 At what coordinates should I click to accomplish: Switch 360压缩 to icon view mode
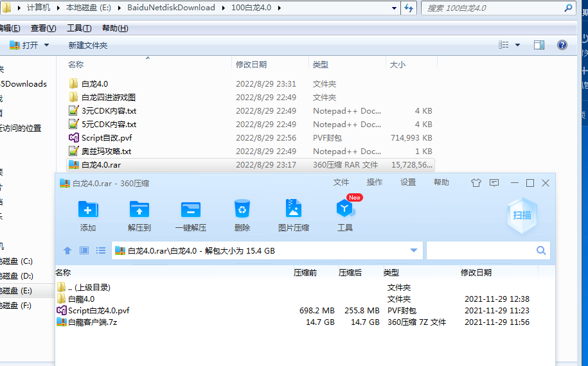tap(84, 250)
